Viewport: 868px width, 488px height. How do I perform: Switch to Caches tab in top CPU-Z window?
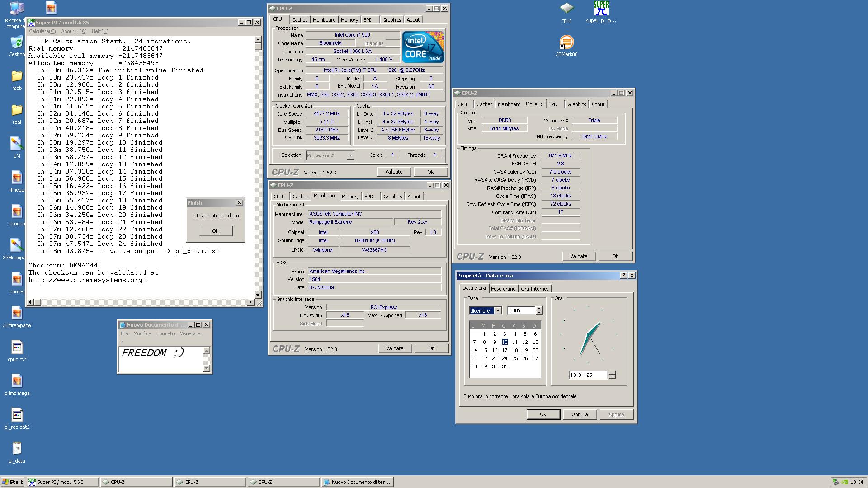point(299,20)
